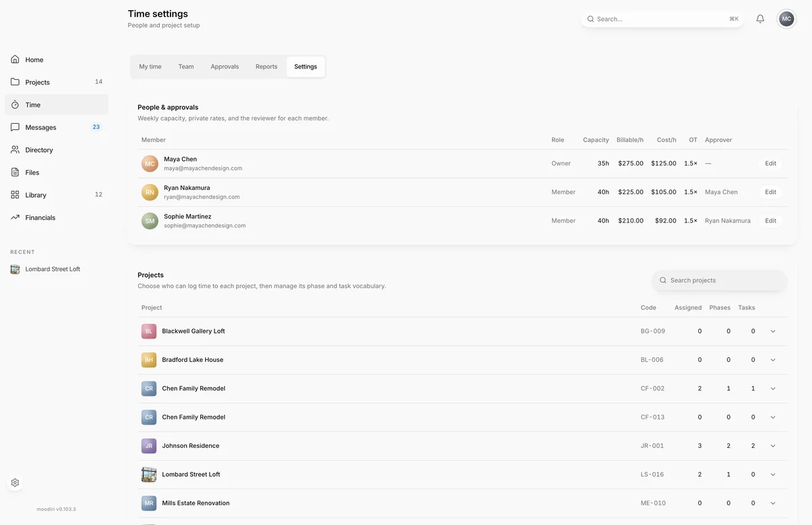Click the JR badge of Johnson Residence
The image size is (812, 525).
(x=149, y=446)
